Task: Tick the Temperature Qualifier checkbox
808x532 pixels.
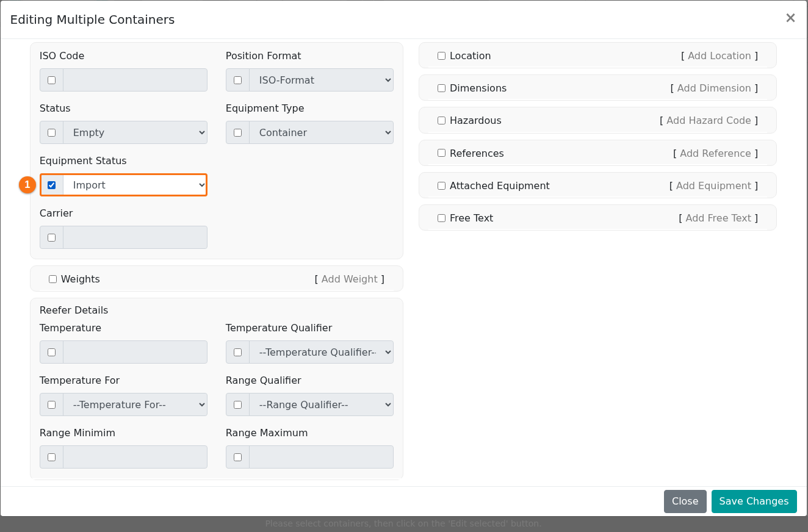Action: point(237,352)
